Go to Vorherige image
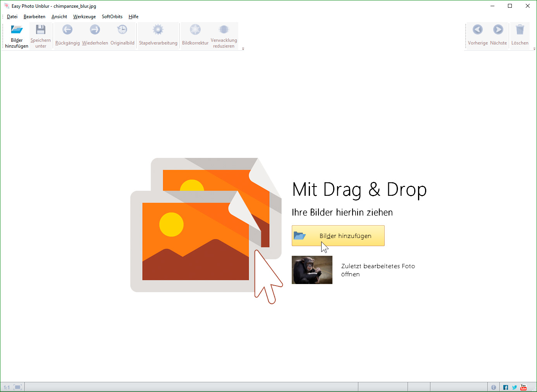 pyautogui.click(x=478, y=30)
